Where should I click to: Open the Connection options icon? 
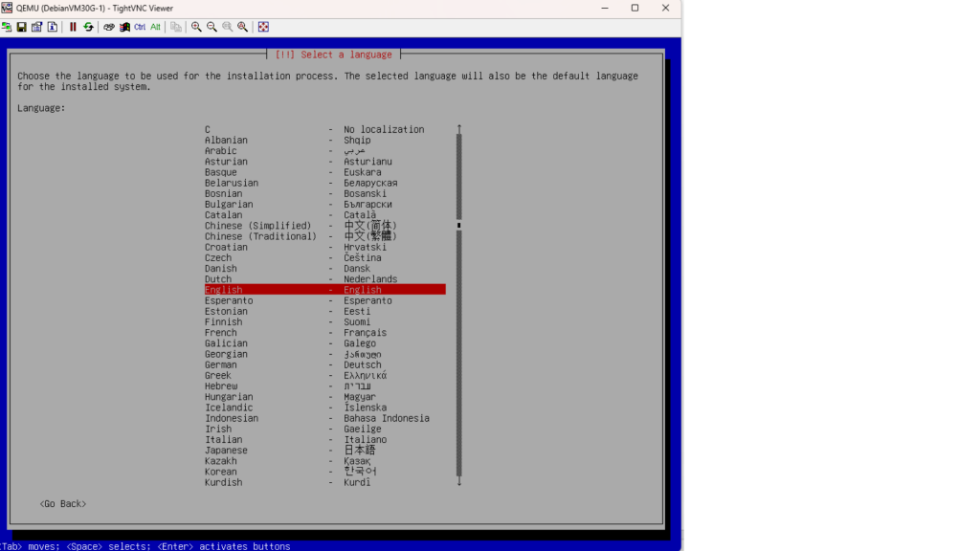coord(36,27)
